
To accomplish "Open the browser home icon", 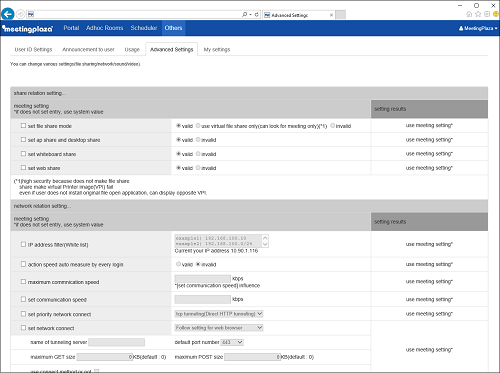I will coord(469,14).
